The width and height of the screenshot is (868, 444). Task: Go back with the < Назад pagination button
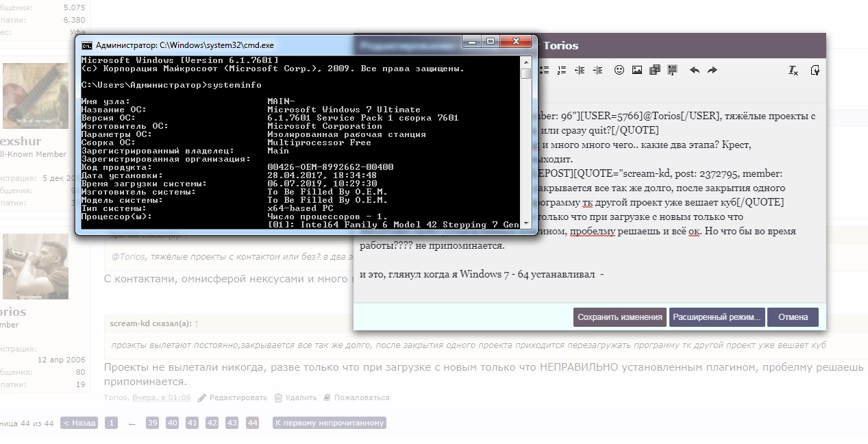coord(79,423)
